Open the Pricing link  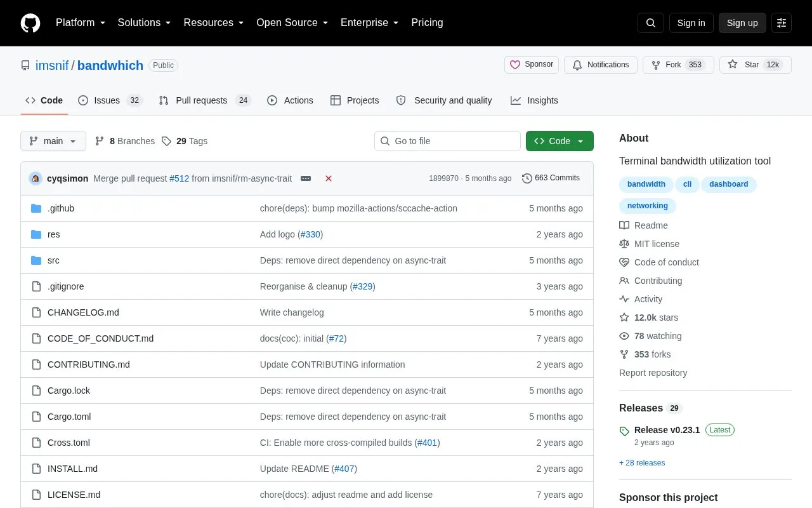(427, 23)
